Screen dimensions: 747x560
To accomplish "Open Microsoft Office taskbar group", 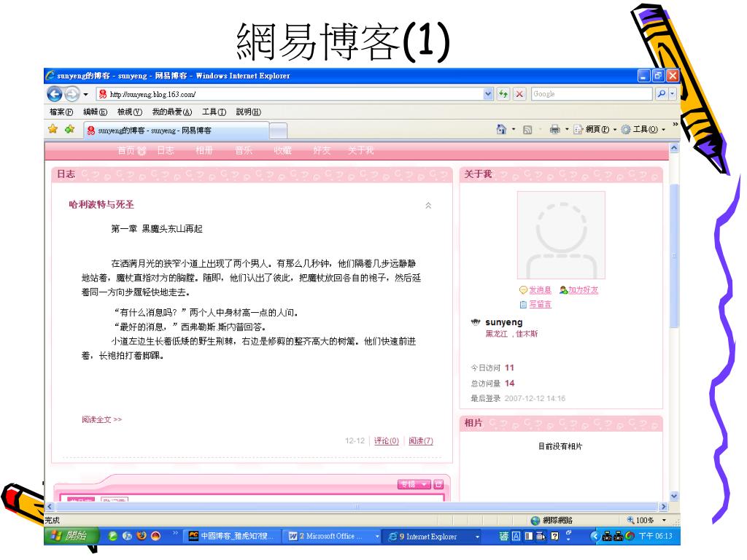I will 332,536.
